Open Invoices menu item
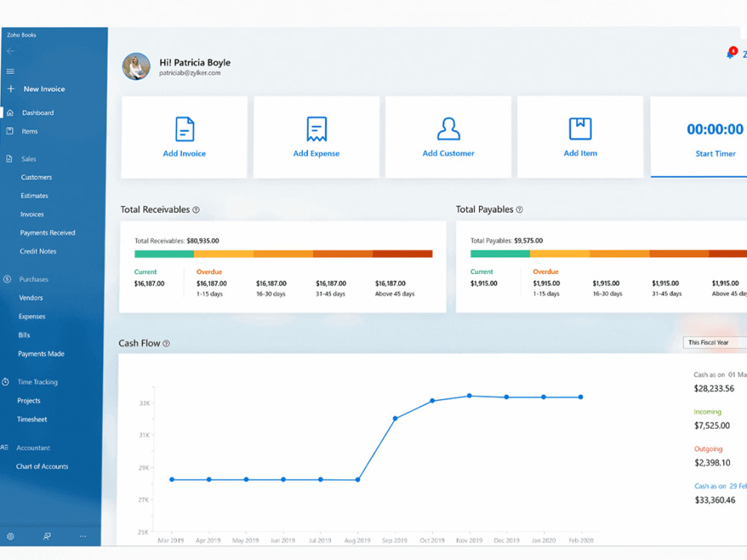This screenshot has height=560, width=747. tap(32, 214)
